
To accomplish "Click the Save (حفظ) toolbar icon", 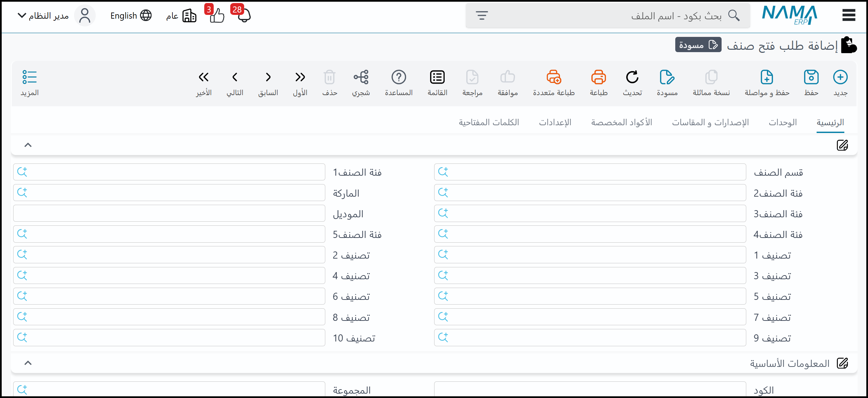I will tap(811, 78).
